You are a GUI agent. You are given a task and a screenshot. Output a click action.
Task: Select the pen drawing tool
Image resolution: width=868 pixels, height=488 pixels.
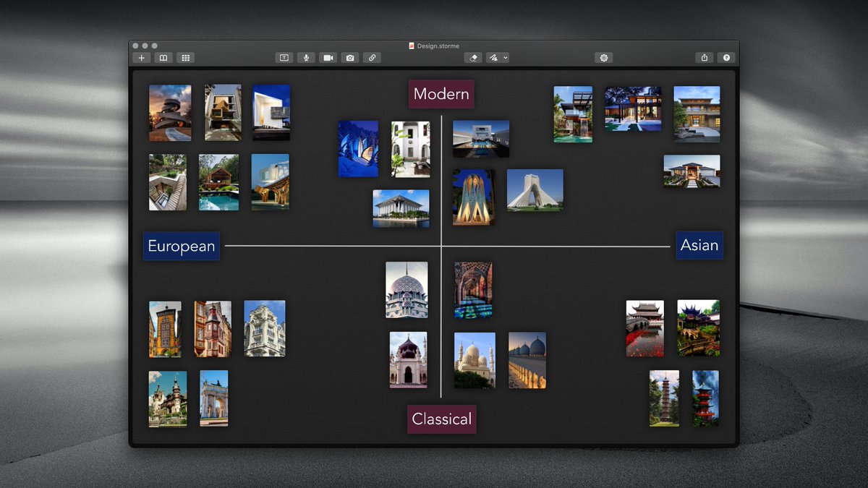pyautogui.click(x=493, y=57)
